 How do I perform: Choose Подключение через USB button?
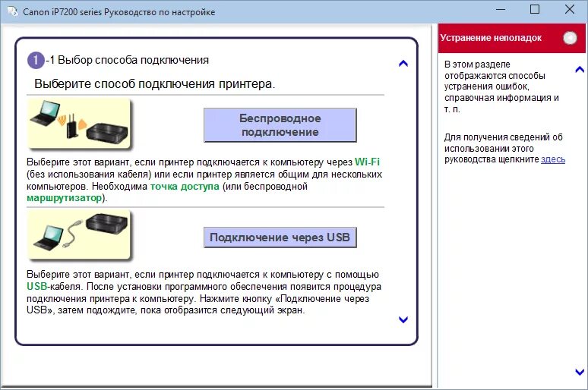[280, 237]
